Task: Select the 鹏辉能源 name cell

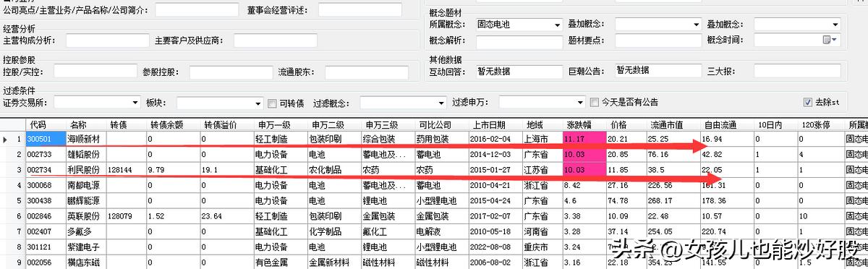Action: pyautogui.click(x=87, y=201)
